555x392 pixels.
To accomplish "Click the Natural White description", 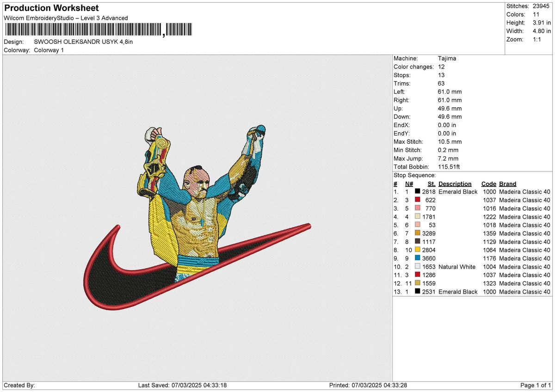I will click(457, 267).
